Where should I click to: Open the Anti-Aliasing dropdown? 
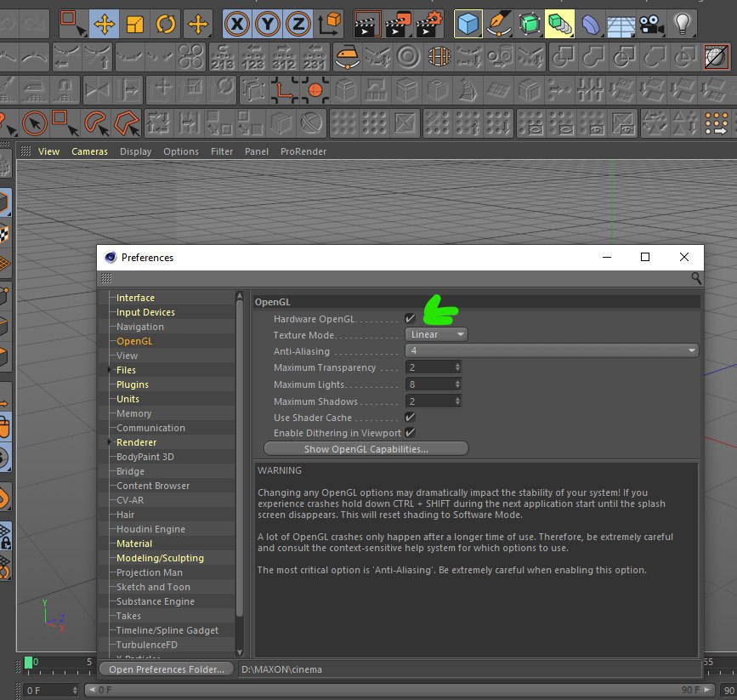pyautogui.click(x=552, y=350)
